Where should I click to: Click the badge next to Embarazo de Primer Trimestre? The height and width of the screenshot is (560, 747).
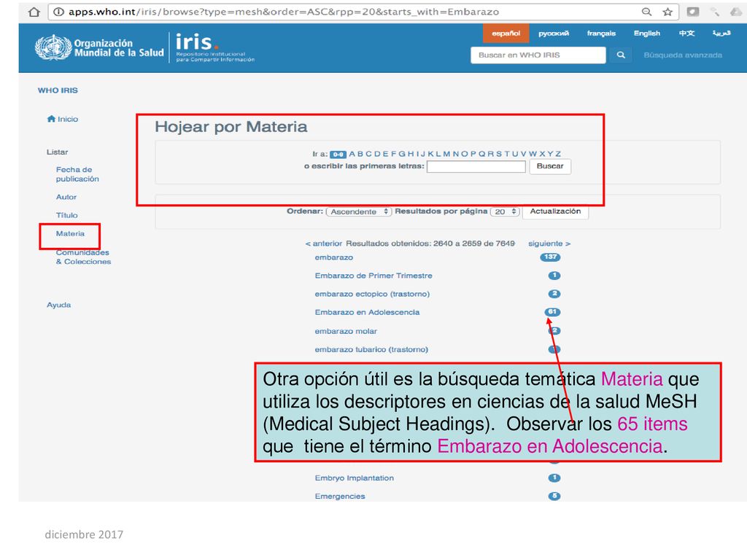point(554,275)
